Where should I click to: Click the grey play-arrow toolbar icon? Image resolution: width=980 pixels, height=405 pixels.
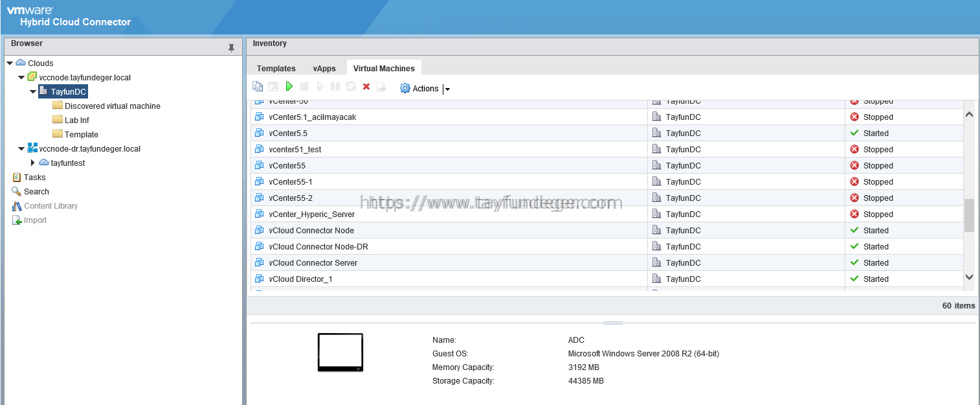pos(320,87)
